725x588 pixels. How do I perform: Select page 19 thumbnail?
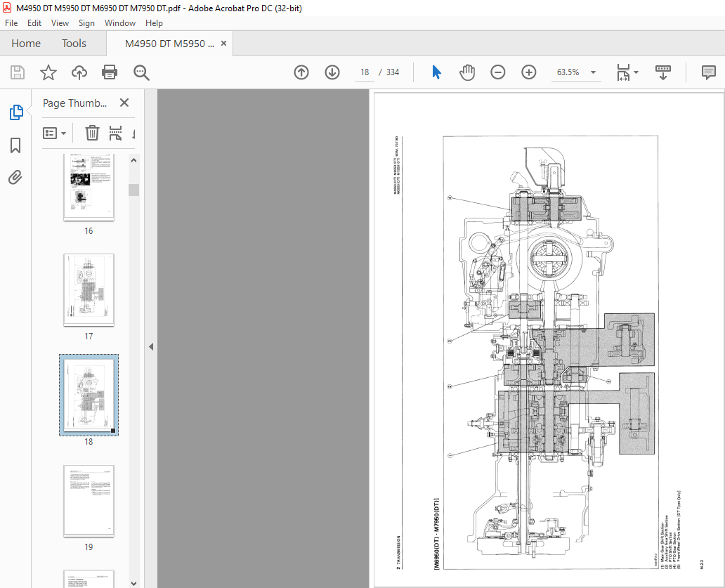point(89,501)
